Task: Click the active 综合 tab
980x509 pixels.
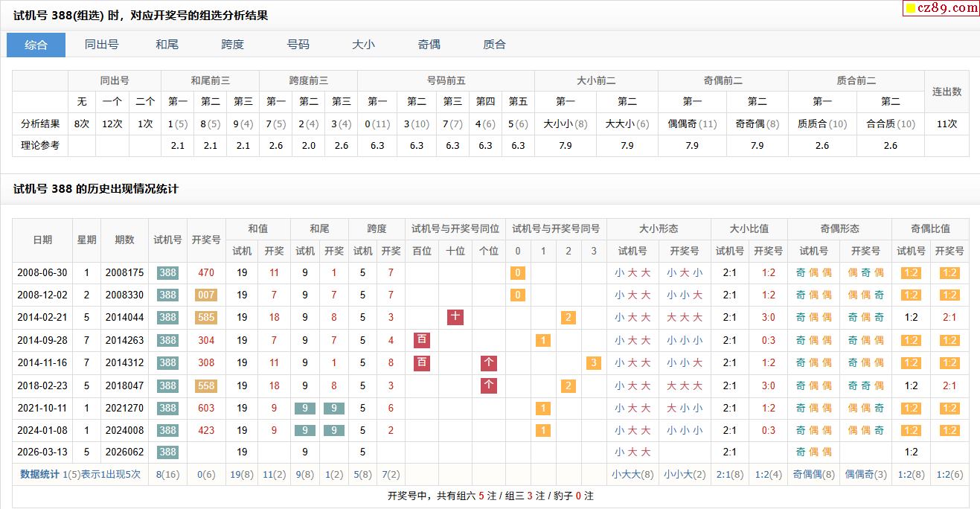Action: pos(36,45)
